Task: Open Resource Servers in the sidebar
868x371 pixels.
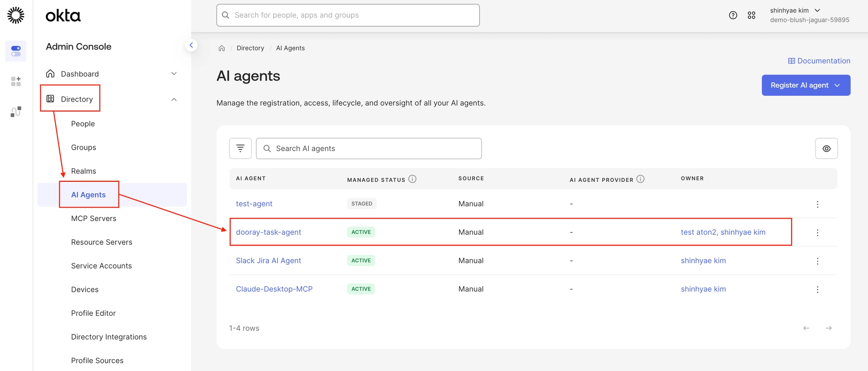Action: tap(102, 242)
